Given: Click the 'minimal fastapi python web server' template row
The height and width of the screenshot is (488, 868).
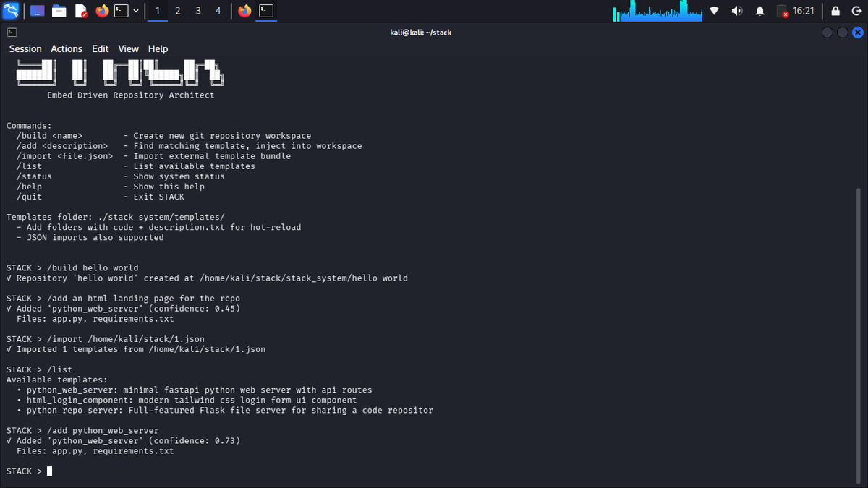Looking at the screenshot, I should pyautogui.click(x=194, y=389).
